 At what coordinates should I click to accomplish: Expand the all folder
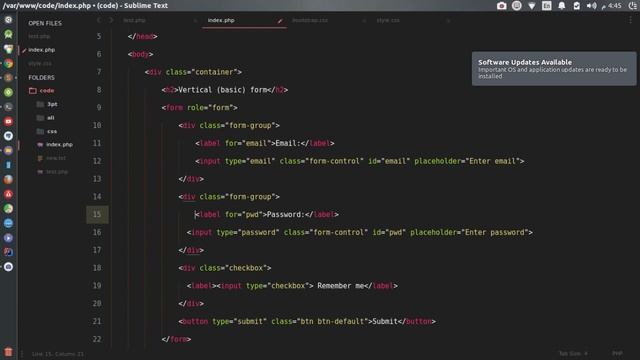click(46, 118)
